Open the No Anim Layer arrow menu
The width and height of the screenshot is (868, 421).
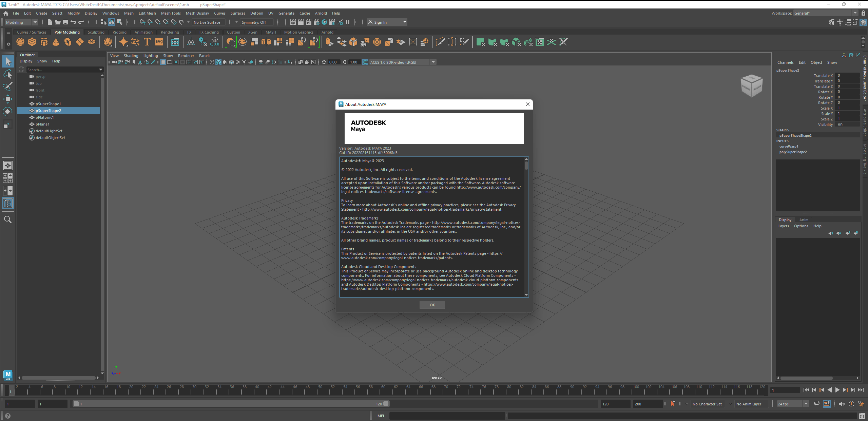coord(730,404)
